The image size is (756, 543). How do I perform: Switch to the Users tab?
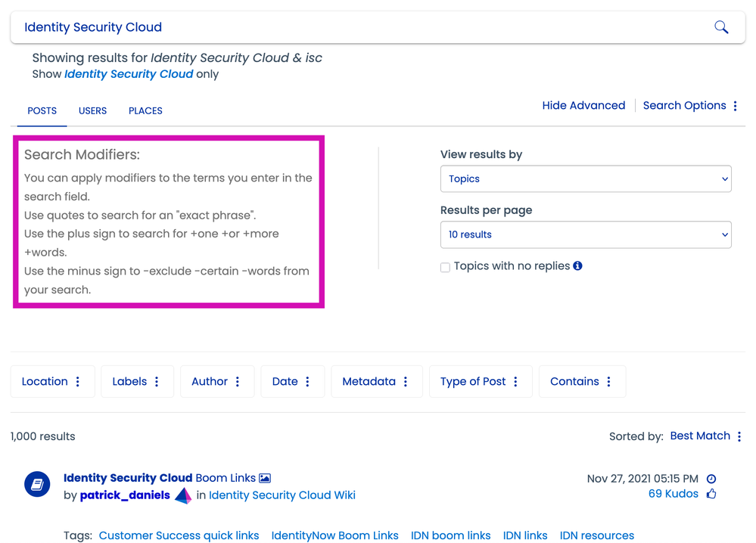pos(92,110)
